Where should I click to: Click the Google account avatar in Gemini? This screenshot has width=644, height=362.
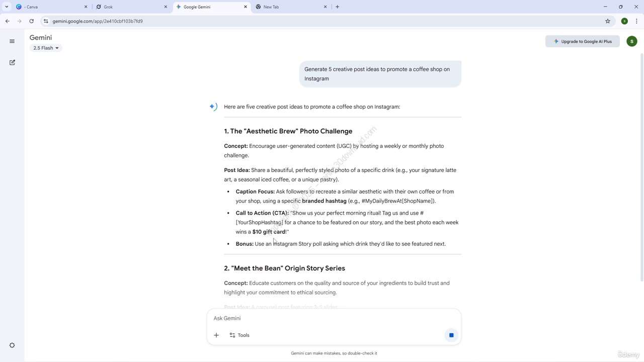[632, 41]
